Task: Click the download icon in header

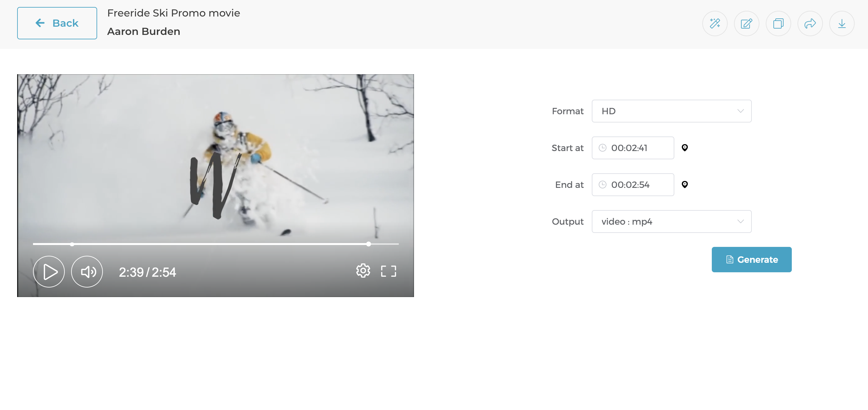Action: 841,23
